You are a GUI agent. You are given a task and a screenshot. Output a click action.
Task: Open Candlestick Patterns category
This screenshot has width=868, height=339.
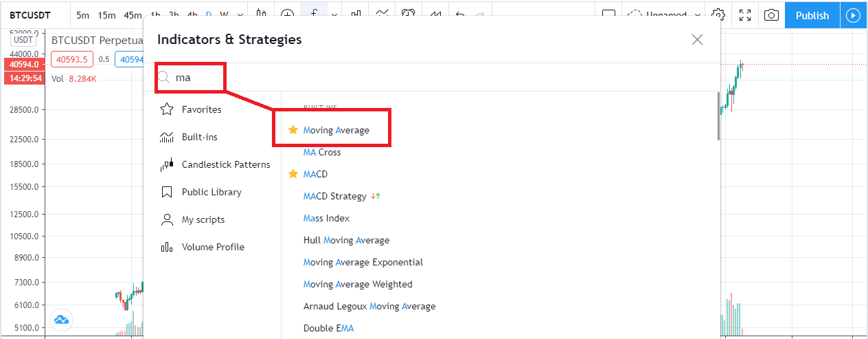click(226, 164)
